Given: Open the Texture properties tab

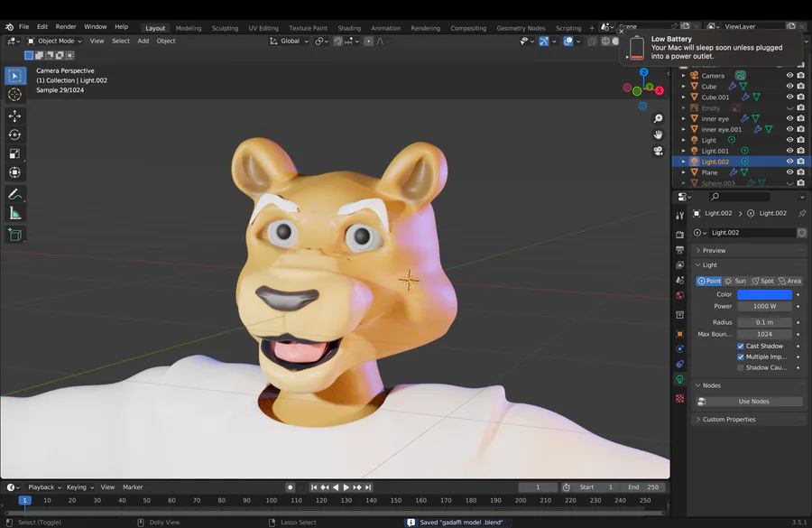Looking at the screenshot, I should (x=680, y=398).
